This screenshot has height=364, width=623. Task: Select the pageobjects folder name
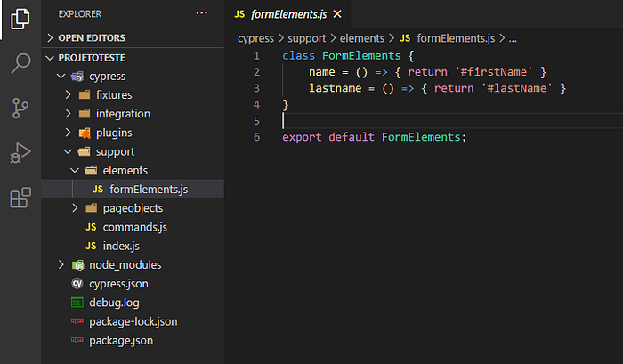click(133, 208)
